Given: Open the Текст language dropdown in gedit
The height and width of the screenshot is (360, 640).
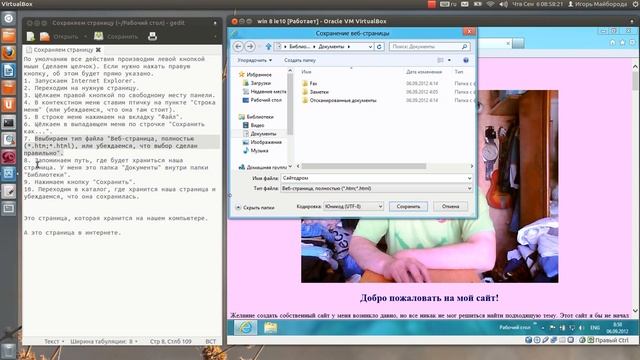Looking at the screenshot, I should point(54,341).
